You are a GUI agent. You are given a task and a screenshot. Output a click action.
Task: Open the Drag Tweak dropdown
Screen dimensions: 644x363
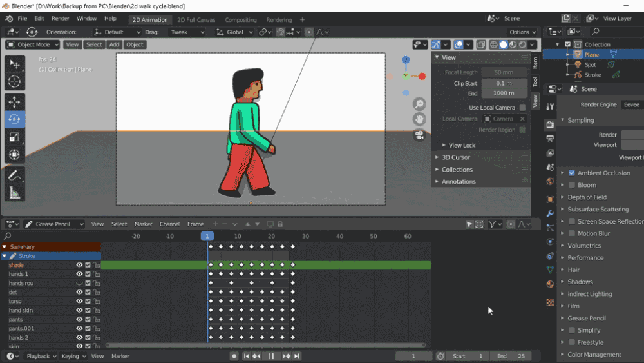(x=187, y=32)
